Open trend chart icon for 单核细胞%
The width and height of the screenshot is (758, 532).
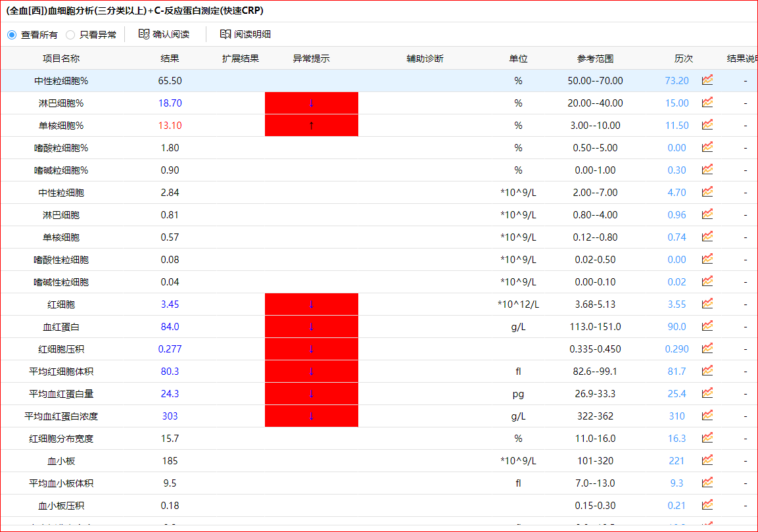pyautogui.click(x=707, y=125)
